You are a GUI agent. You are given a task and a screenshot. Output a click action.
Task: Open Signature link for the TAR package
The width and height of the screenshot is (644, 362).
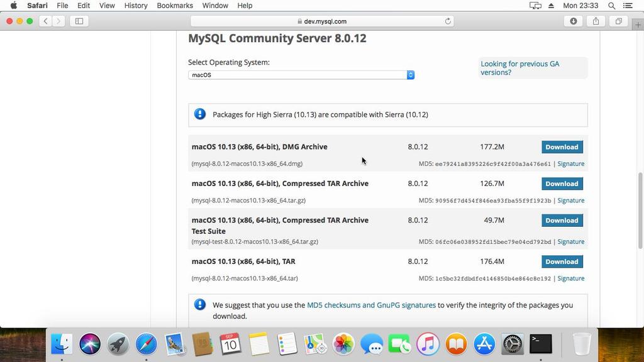[570, 278]
